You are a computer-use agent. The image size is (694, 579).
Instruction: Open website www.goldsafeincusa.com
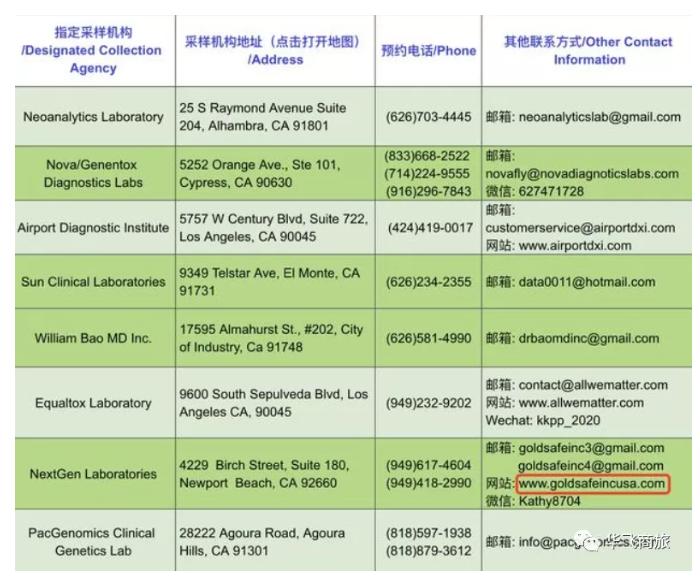tap(592, 483)
